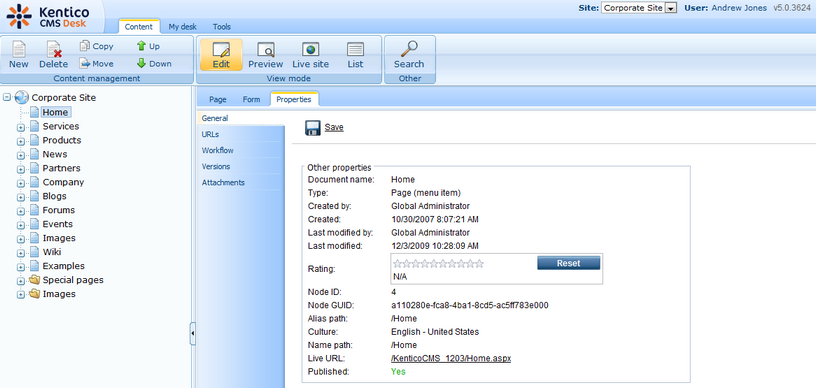
Task: Open the Content main tab
Action: 138,27
